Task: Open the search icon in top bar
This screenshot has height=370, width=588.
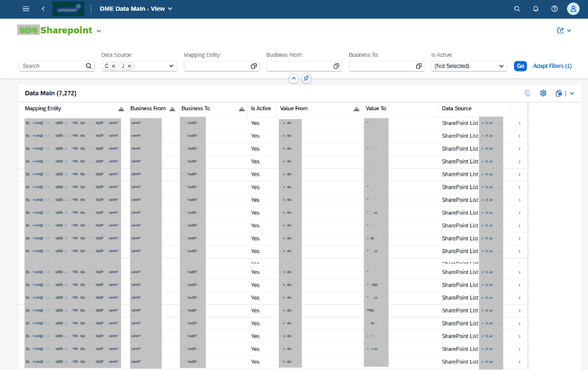Action: [x=517, y=9]
